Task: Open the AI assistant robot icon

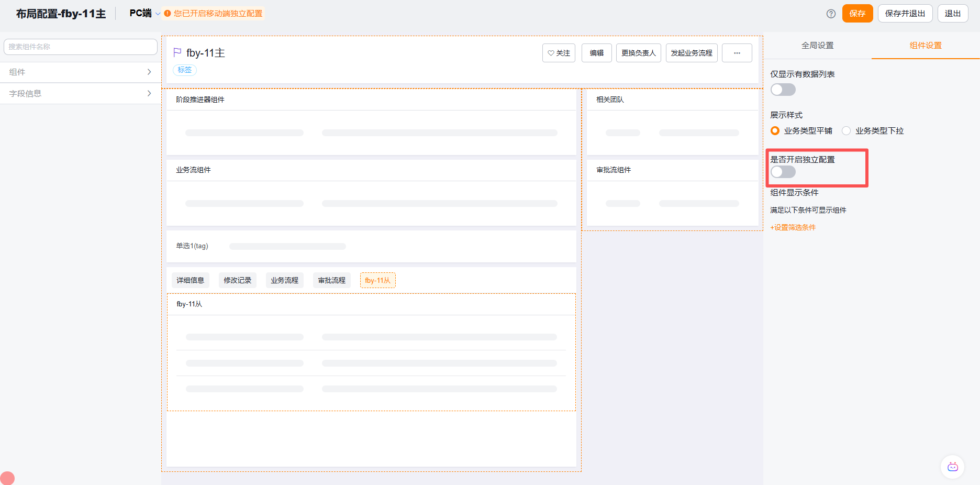Action: coord(952,467)
